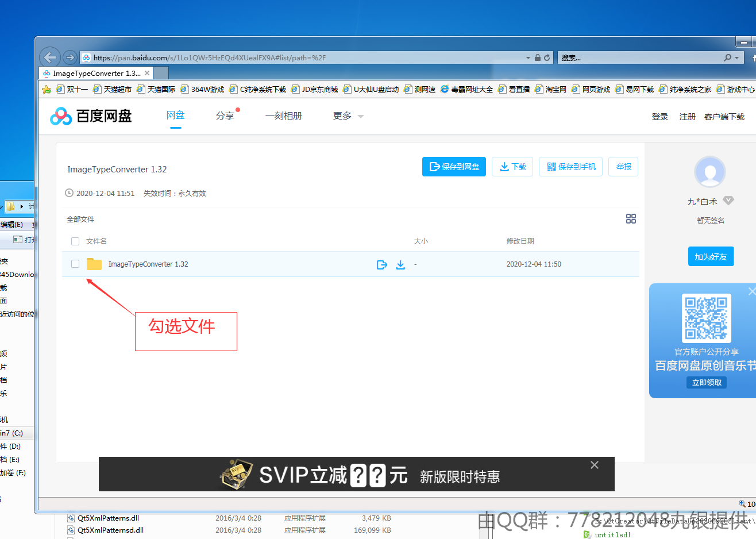Select drive (E:) in Explorer sidebar
756x539 pixels.
coord(10,459)
